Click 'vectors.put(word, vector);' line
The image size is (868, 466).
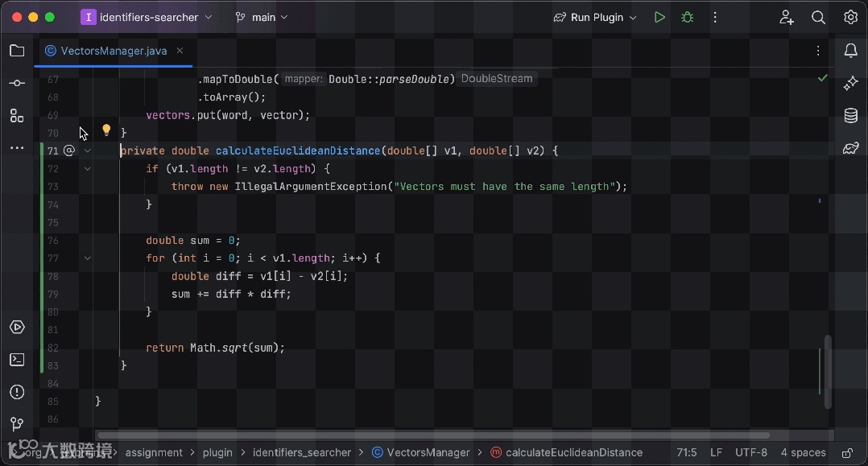click(228, 115)
